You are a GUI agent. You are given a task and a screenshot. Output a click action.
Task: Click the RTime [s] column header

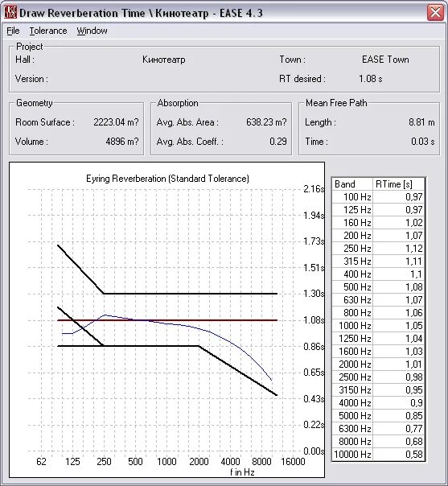click(x=398, y=184)
